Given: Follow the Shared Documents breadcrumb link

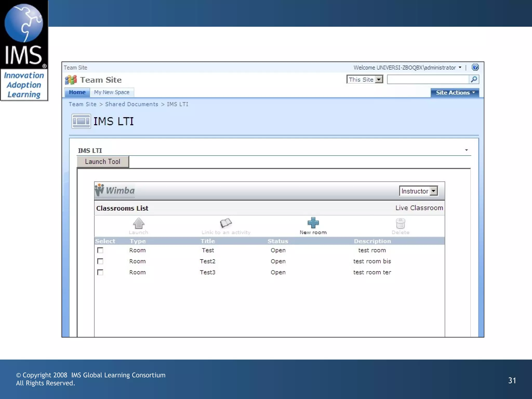Looking at the screenshot, I should point(131,104).
